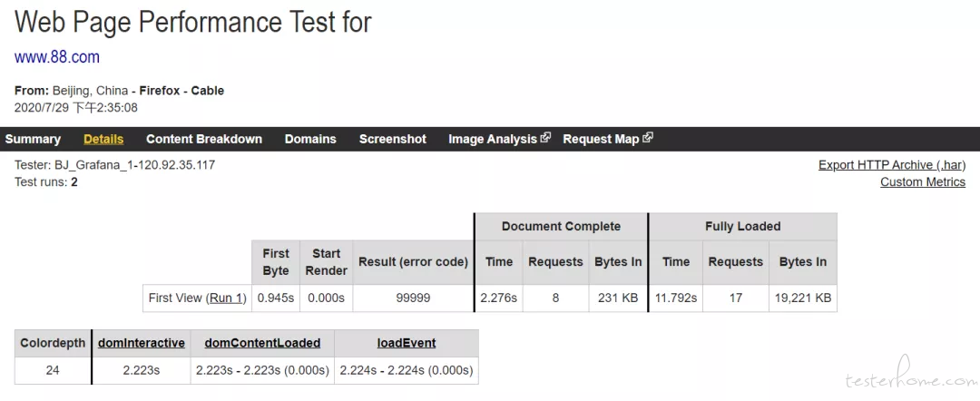Image resolution: width=980 pixels, height=401 pixels.
Task: Select the 99999 error code cell
Action: [x=413, y=298]
